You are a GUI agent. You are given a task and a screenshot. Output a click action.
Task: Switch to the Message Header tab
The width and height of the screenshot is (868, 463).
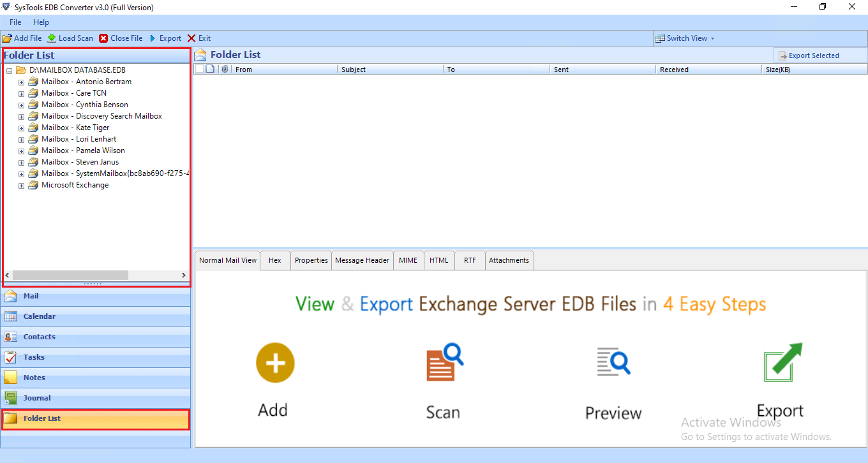pos(362,260)
